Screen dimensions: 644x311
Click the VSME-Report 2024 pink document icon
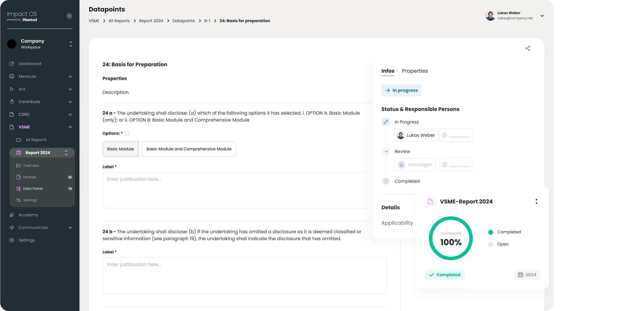430,201
